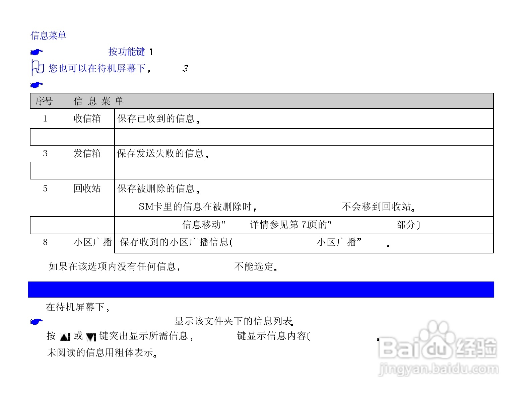Click the description 保存被删除的信息

(x=158, y=188)
